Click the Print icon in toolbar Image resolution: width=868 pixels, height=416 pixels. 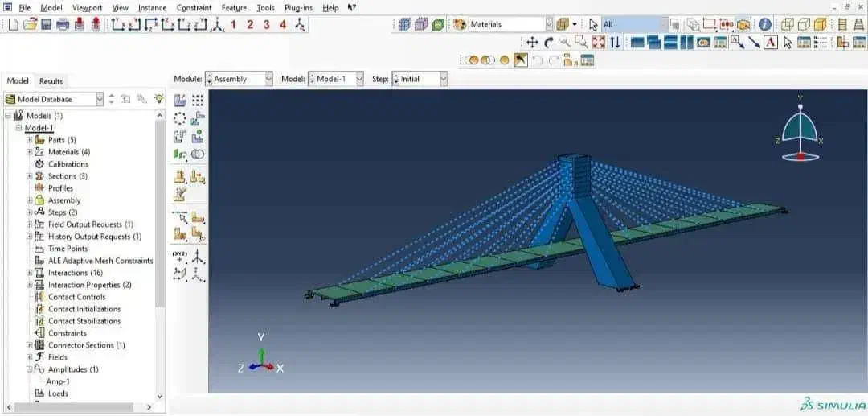63,24
